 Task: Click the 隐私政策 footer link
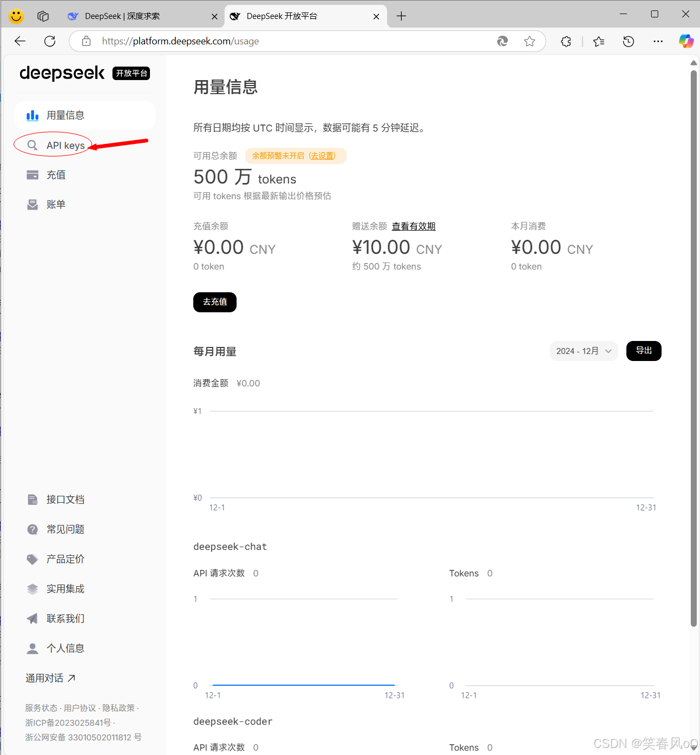pyautogui.click(x=119, y=708)
